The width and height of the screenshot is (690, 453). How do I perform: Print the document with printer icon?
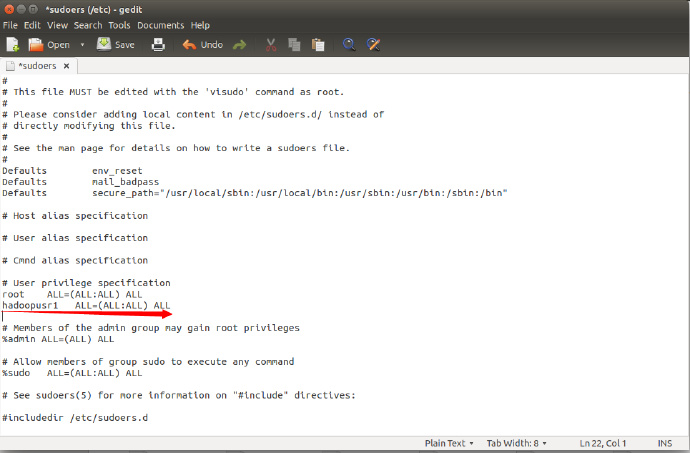[x=158, y=44]
